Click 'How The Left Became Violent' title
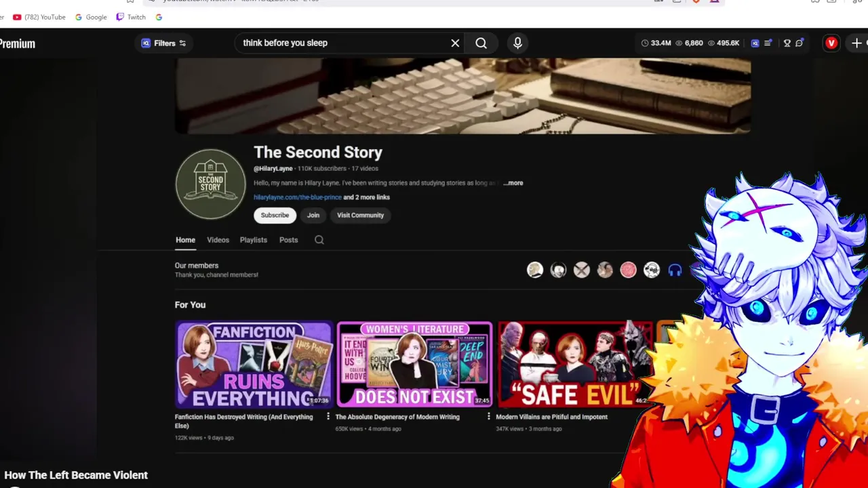 [76, 475]
